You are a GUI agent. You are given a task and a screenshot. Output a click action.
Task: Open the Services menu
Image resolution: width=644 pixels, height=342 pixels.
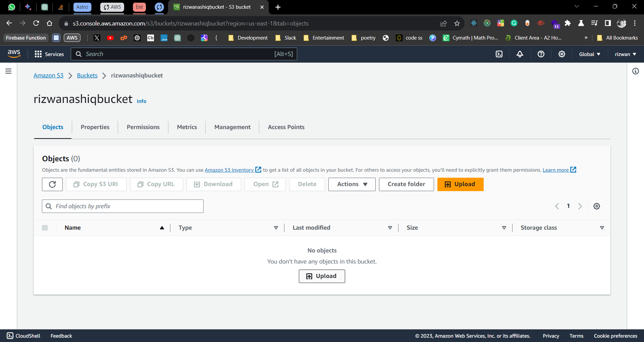[x=49, y=54]
